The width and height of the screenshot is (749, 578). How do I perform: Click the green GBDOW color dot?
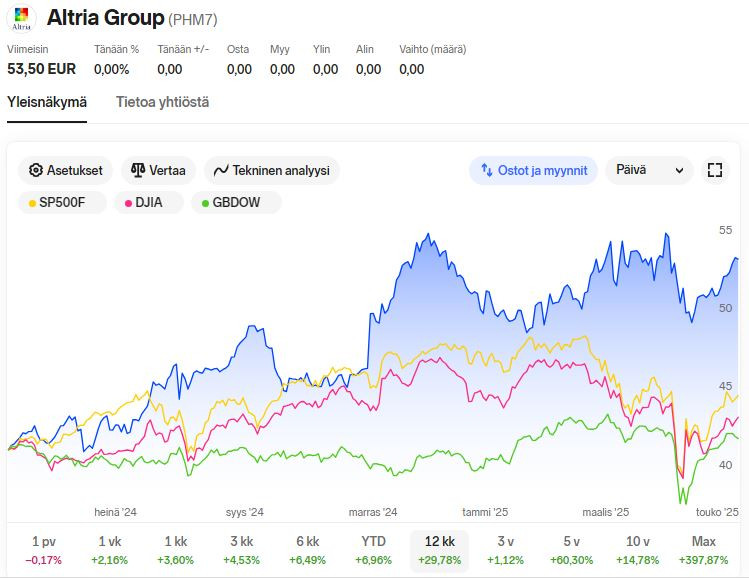tap(205, 203)
